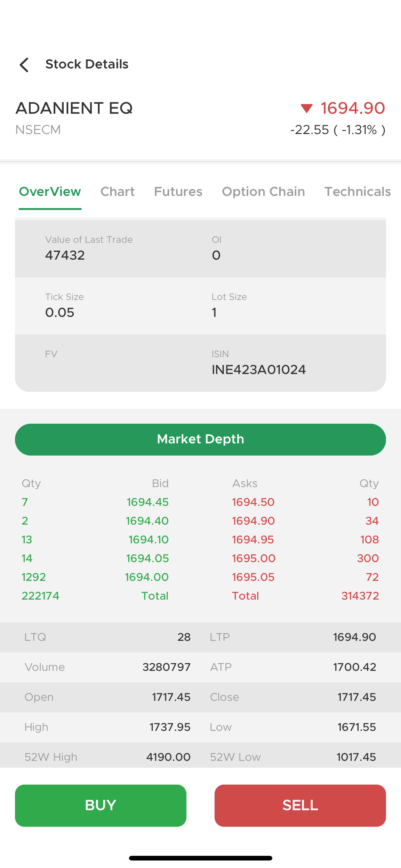Open the OverView tab
The width and height of the screenshot is (401, 868).
click(50, 192)
